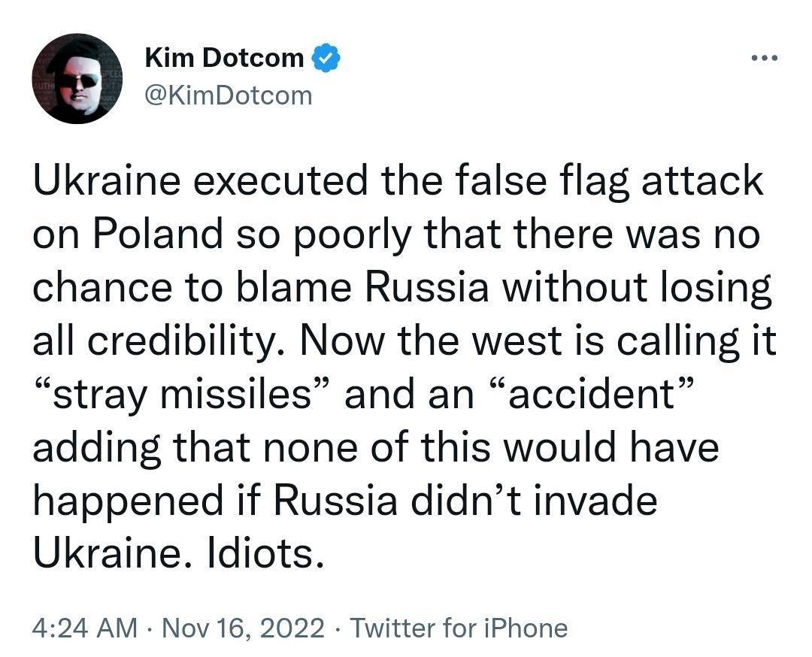Click the 4:24 AM timestamp

(84, 628)
